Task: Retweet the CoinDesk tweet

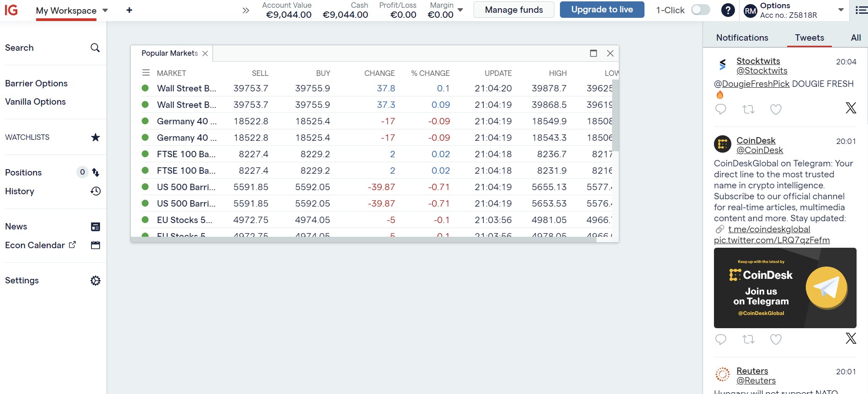Action: [x=748, y=339]
